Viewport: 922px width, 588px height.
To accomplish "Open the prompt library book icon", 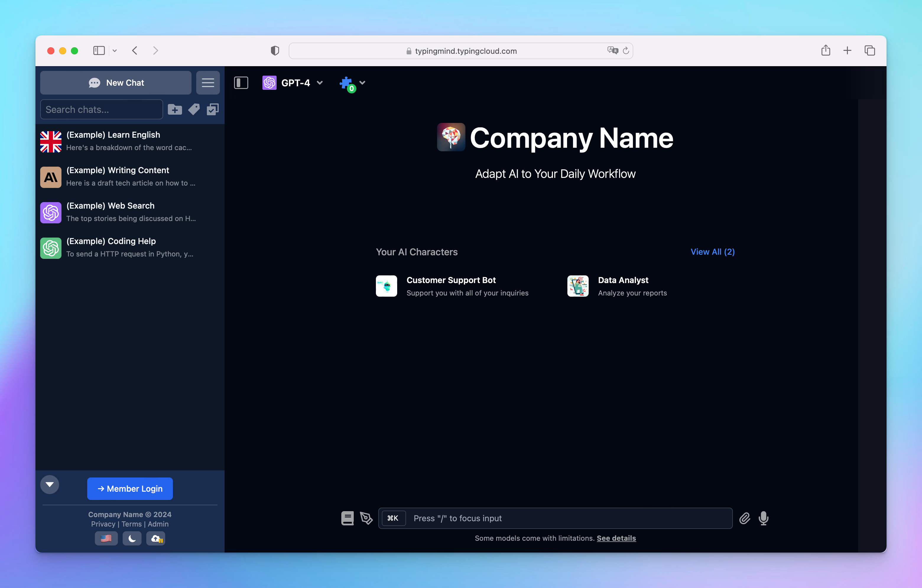I will tap(347, 518).
